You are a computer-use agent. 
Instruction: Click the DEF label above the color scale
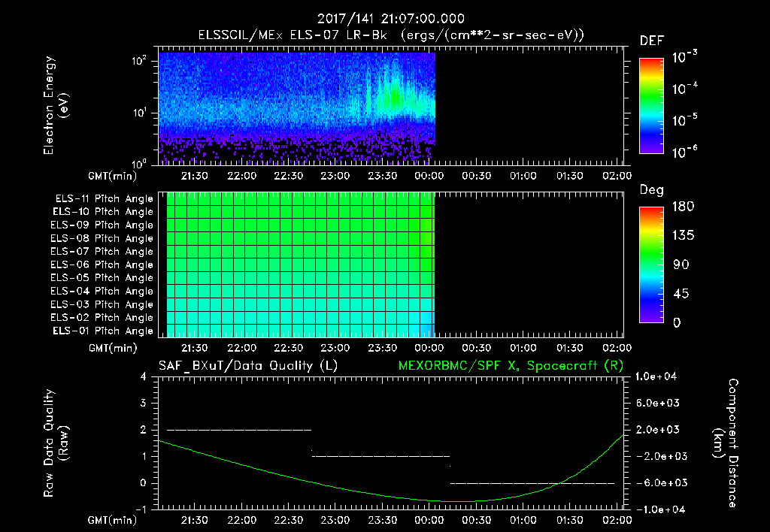(x=652, y=41)
